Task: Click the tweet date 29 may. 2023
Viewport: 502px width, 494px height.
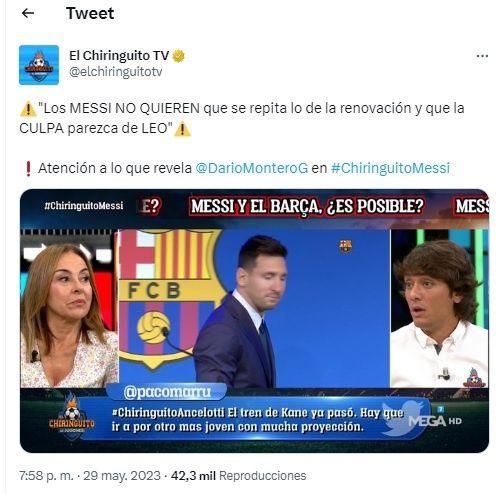Action: point(122,476)
